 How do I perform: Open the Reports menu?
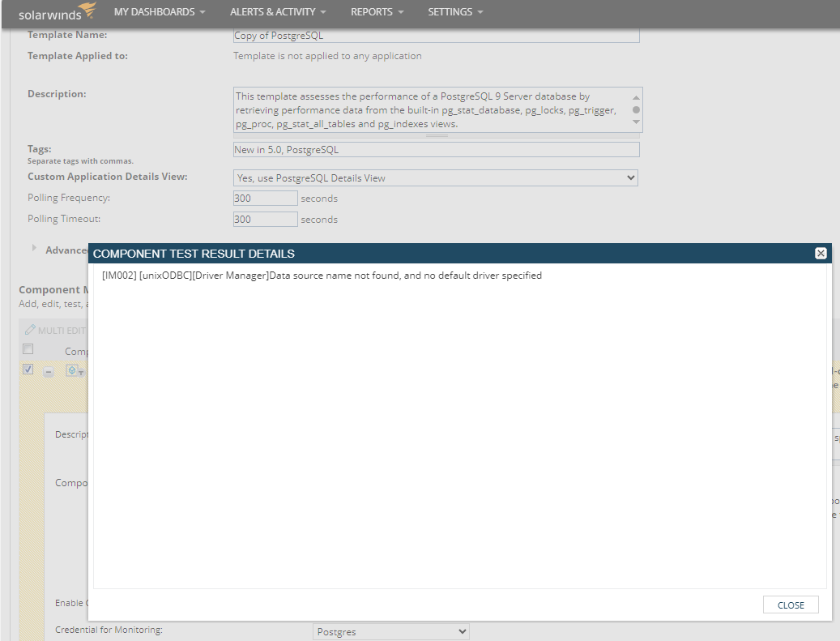point(377,12)
